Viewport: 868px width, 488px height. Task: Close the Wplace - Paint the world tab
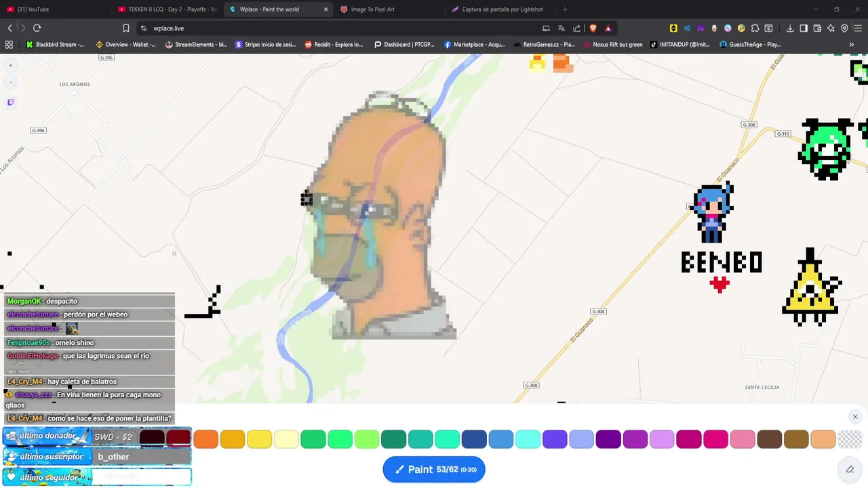(325, 9)
